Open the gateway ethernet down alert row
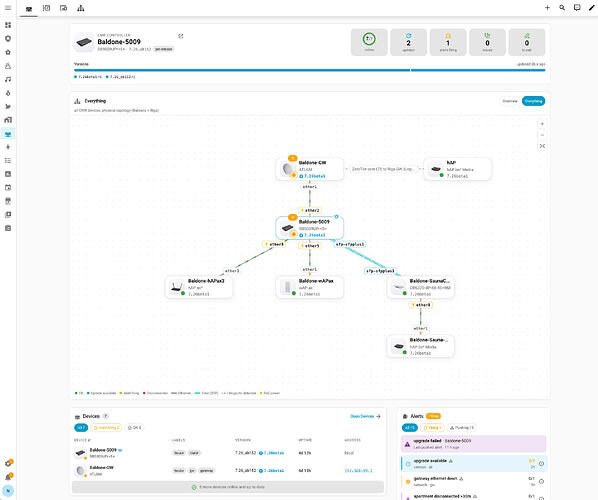Screen dimensions: 598x500 pos(474,481)
